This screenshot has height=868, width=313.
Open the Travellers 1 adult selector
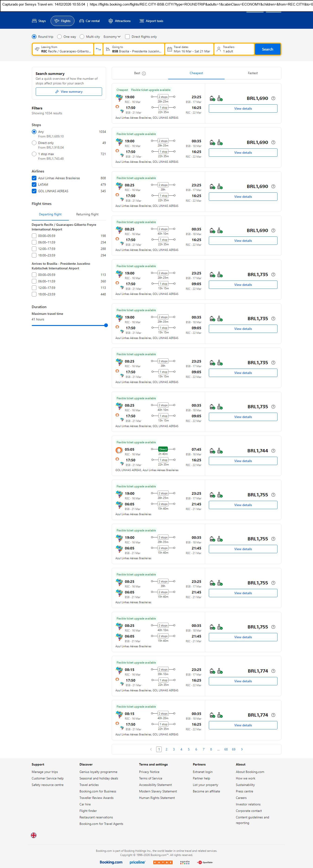tap(234, 49)
